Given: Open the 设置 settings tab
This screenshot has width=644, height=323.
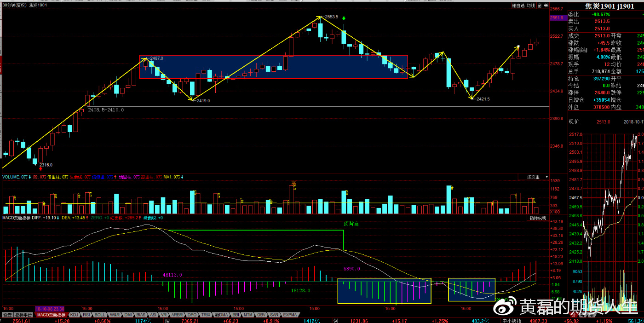Looking at the screenshot, I should pyautogui.click(x=7, y=315).
